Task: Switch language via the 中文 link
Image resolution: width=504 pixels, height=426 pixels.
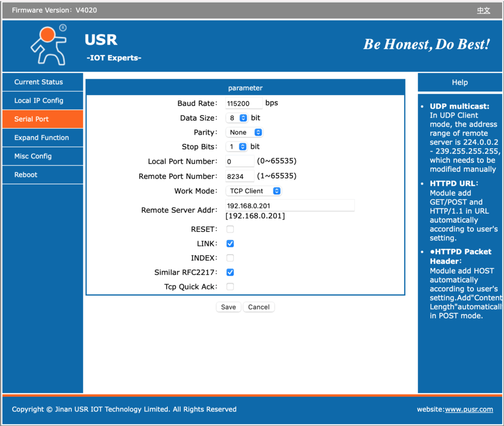Action: coord(483,10)
